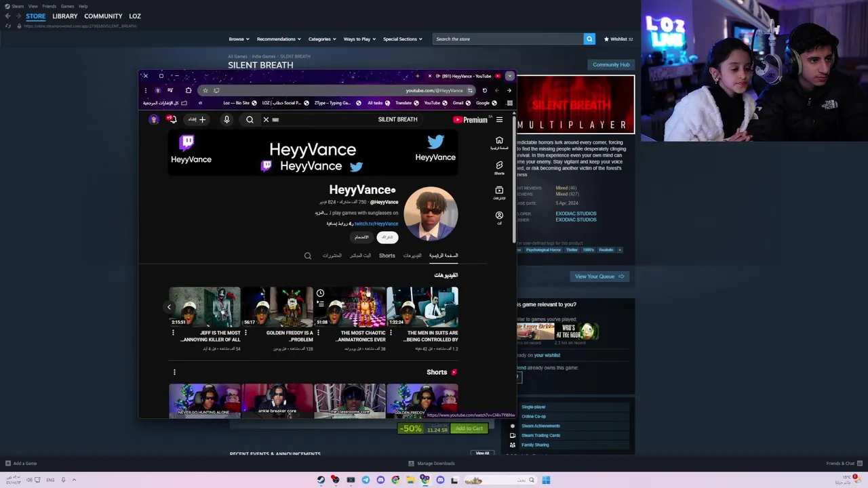Click Steam store search magnifier button
Screen dimensions: 868x488
[x=589, y=39]
